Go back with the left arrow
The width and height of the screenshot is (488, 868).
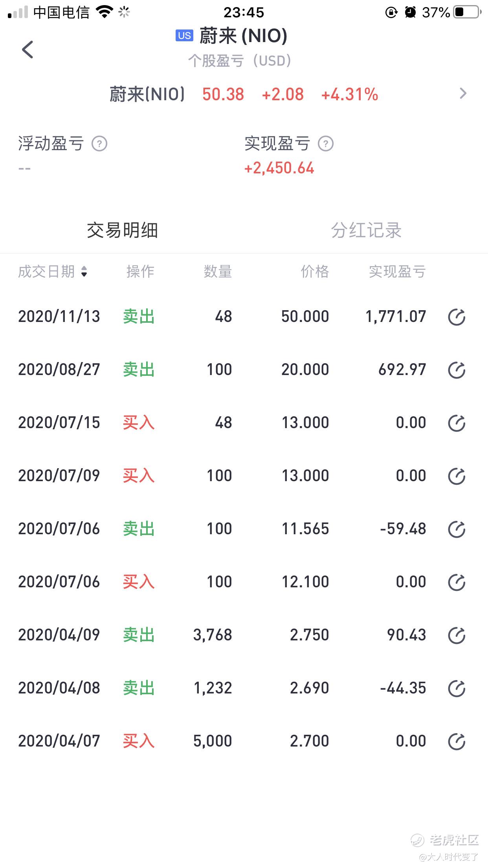(28, 50)
